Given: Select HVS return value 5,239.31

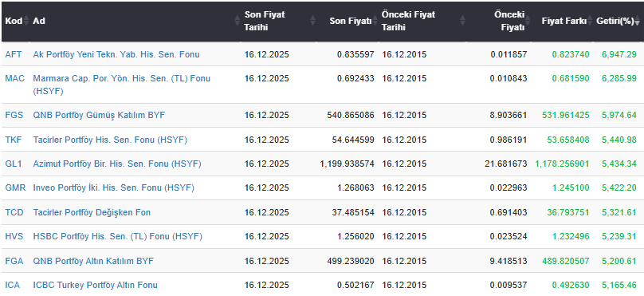Looking at the screenshot, I should [619, 236].
